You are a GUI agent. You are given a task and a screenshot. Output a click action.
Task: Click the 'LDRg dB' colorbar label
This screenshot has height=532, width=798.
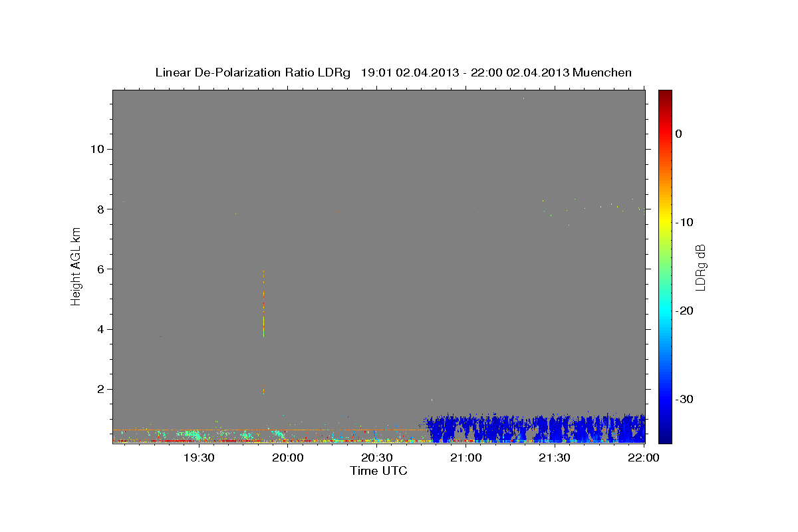click(x=700, y=267)
